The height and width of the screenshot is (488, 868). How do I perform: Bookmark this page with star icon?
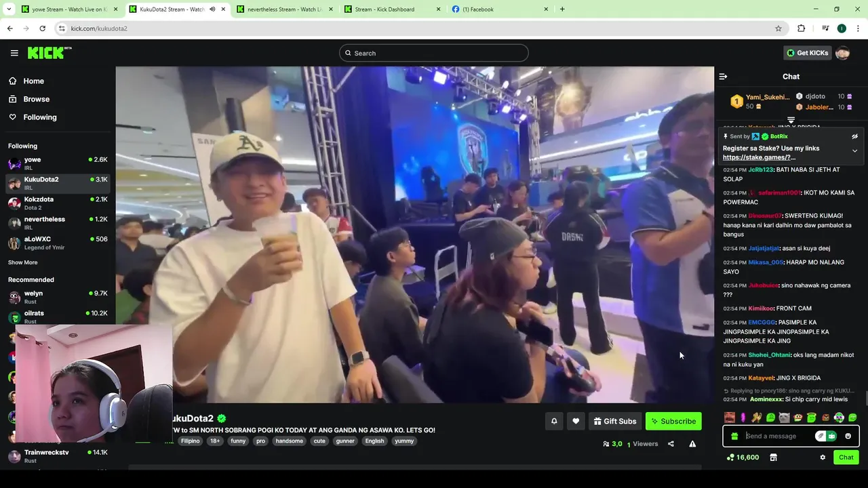pyautogui.click(x=778, y=28)
